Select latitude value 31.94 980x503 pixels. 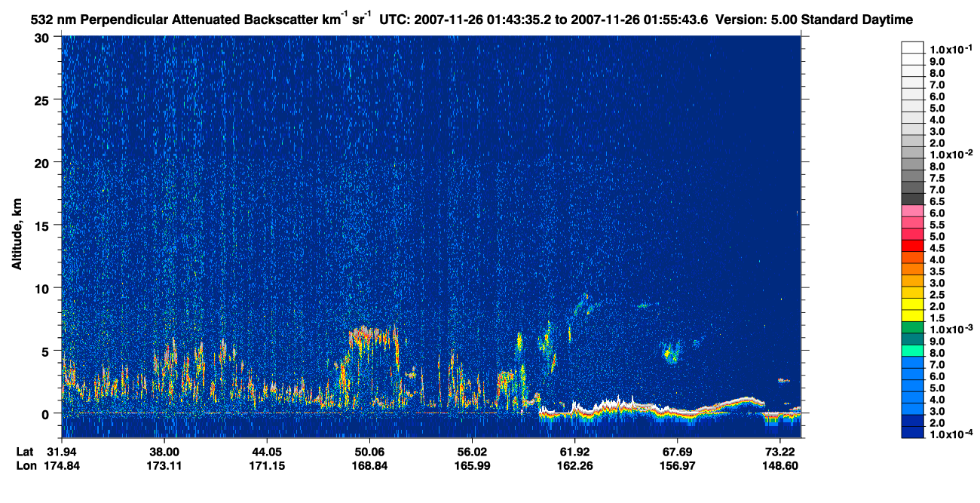(x=62, y=452)
